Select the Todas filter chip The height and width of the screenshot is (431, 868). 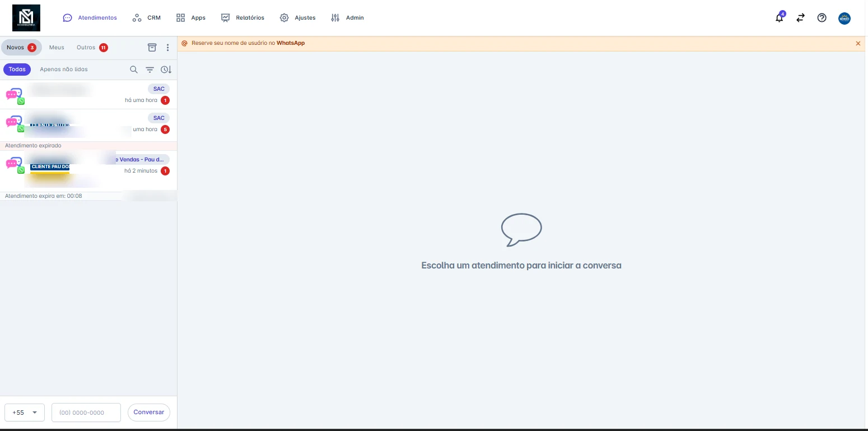pyautogui.click(x=17, y=69)
